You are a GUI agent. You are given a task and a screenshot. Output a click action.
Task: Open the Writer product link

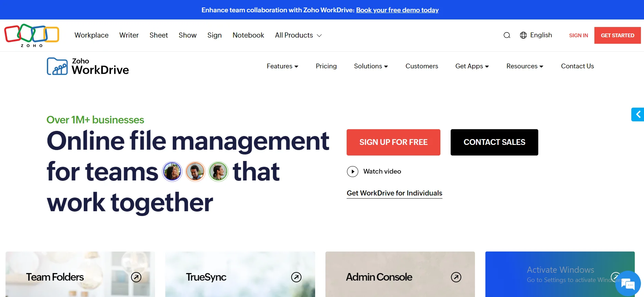point(129,35)
